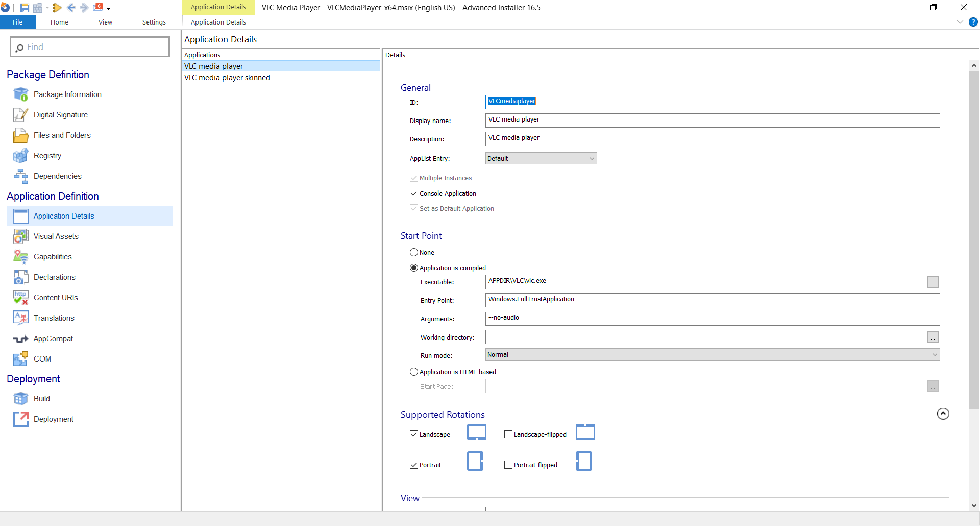The width and height of the screenshot is (980, 526).
Task: Open Capabilities page icon
Action: point(20,257)
